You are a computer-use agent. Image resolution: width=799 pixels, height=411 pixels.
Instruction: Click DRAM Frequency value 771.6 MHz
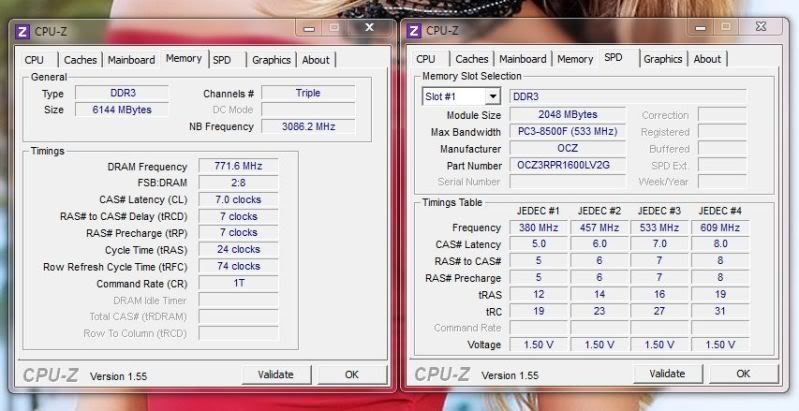pyautogui.click(x=238, y=166)
